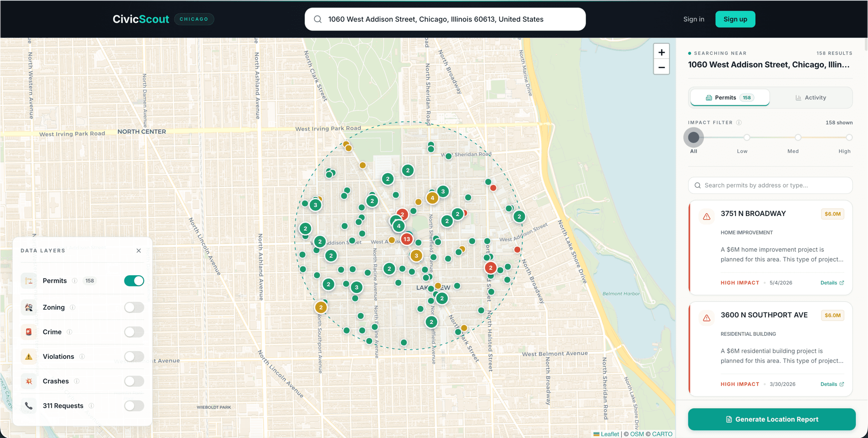
Task: Open info tooltip next to Zoning layer
Action: [73, 307]
